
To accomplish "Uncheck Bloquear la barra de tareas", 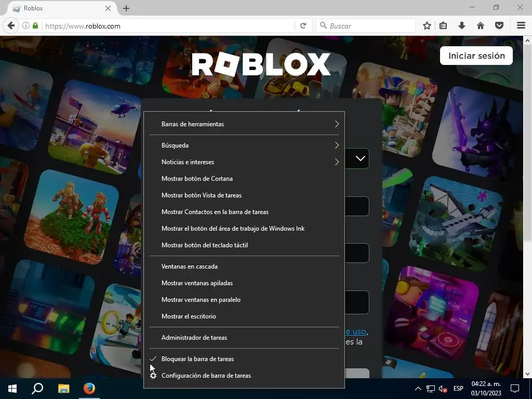I will [x=244, y=359].
